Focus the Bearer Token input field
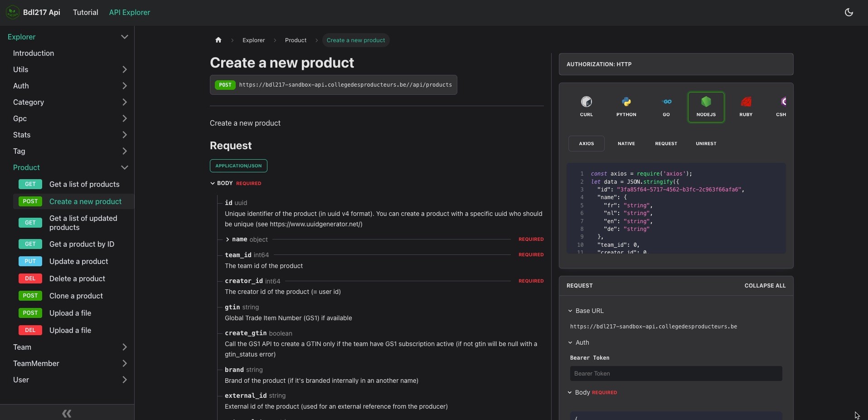Screen dimensions: 868x420 (x=676, y=373)
